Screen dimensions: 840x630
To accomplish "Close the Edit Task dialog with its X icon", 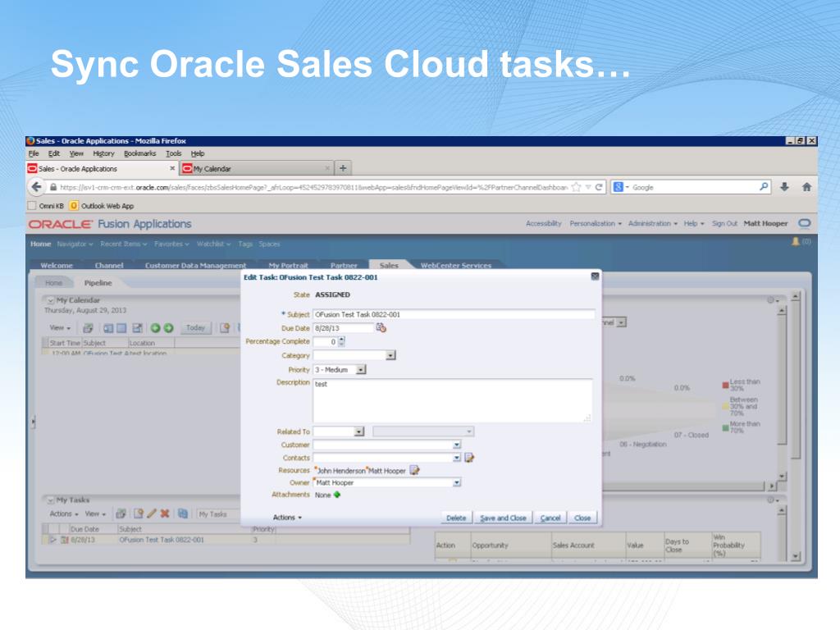I will click(595, 276).
